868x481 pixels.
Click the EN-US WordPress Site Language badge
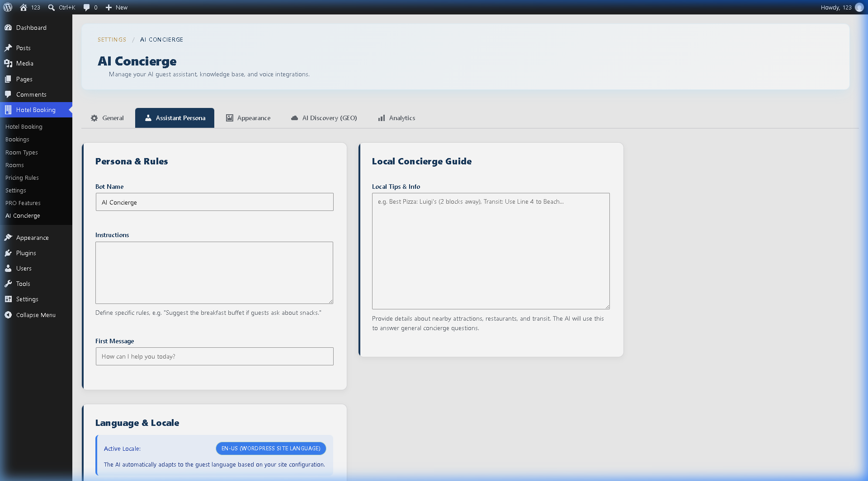271,448
